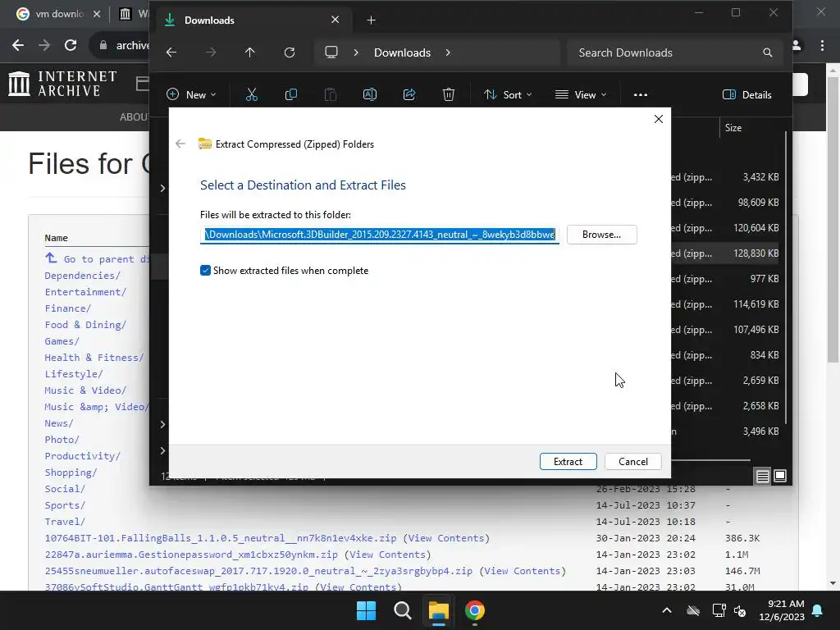
Task: Open the Dependencies/ folder link
Action: pos(83,276)
